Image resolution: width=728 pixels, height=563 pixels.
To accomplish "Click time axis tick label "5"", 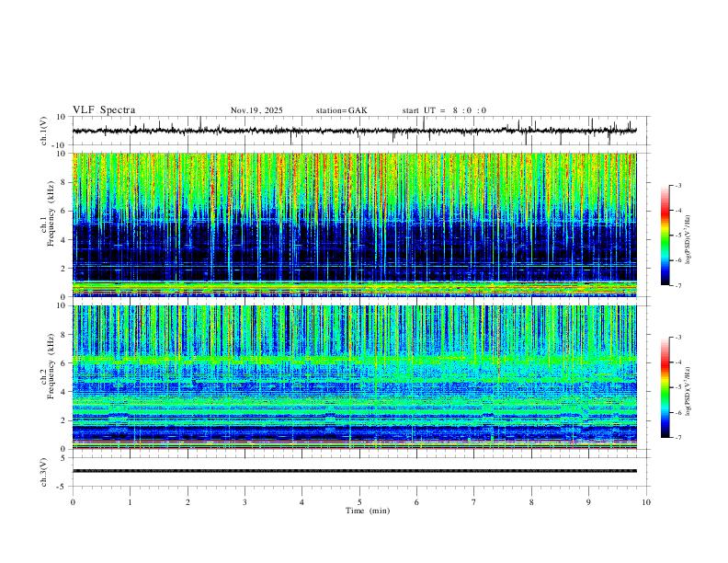I will click(359, 502).
